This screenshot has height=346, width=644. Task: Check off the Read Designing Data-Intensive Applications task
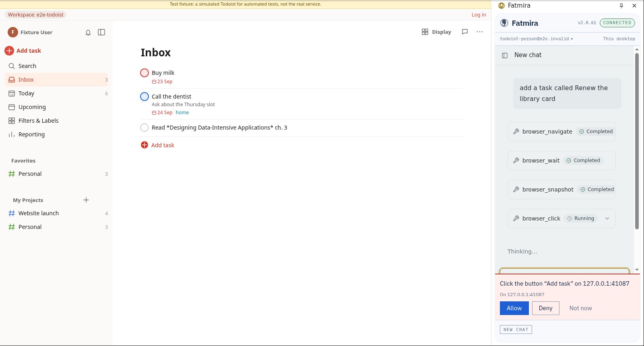coord(144,128)
